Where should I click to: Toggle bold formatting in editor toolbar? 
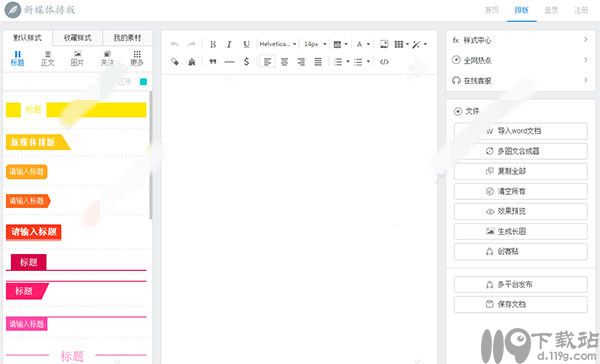pyautogui.click(x=213, y=44)
